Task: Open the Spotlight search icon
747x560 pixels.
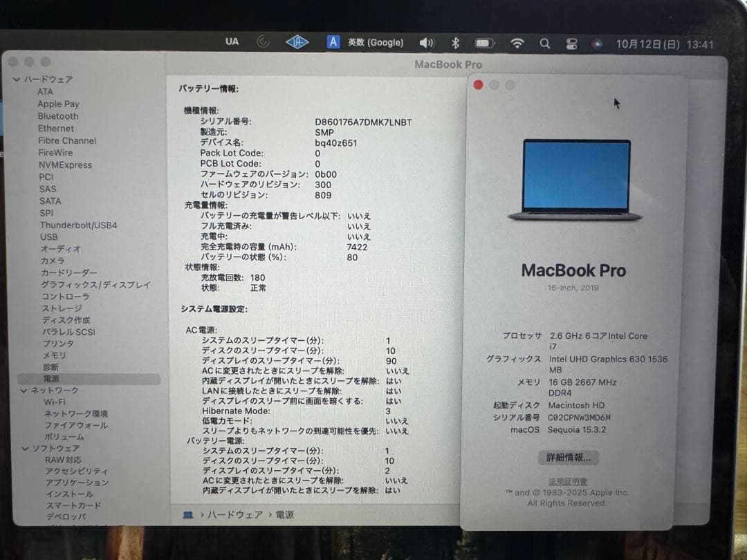Action: pos(545,42)
